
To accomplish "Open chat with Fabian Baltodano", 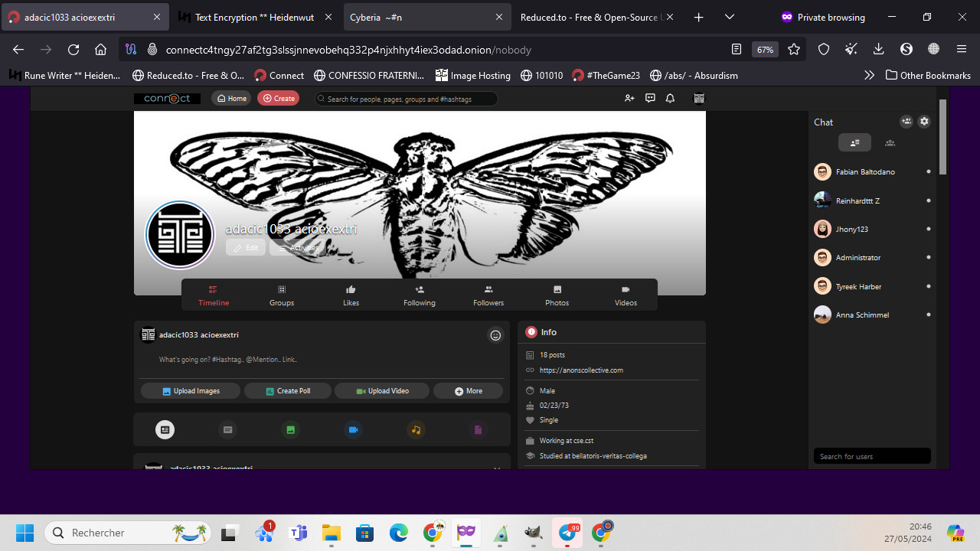I will [x=872, y=172].
